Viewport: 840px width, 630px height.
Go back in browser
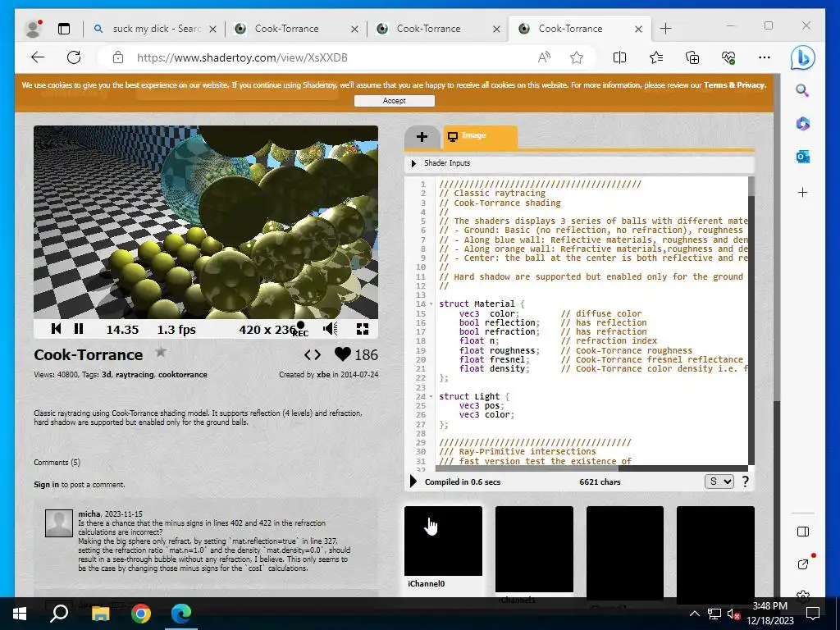[38, 57]
